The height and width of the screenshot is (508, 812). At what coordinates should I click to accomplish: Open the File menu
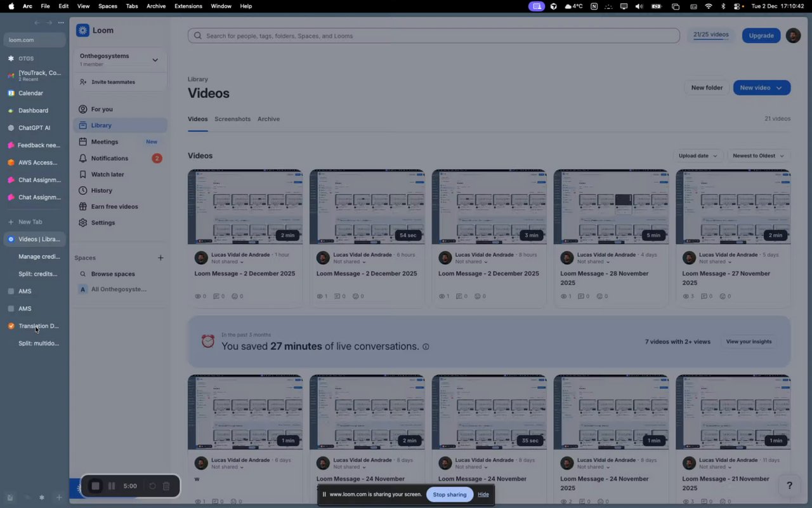point(45,6)
